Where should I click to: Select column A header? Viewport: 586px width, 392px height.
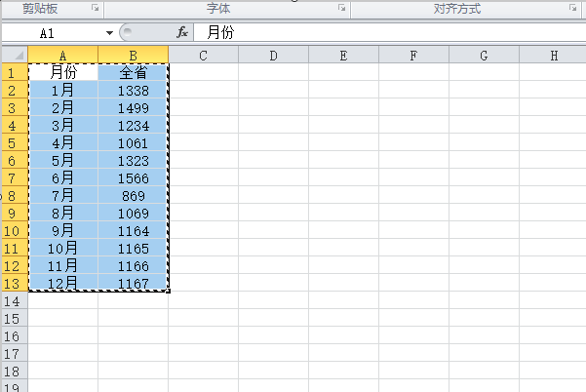[62, 56]
